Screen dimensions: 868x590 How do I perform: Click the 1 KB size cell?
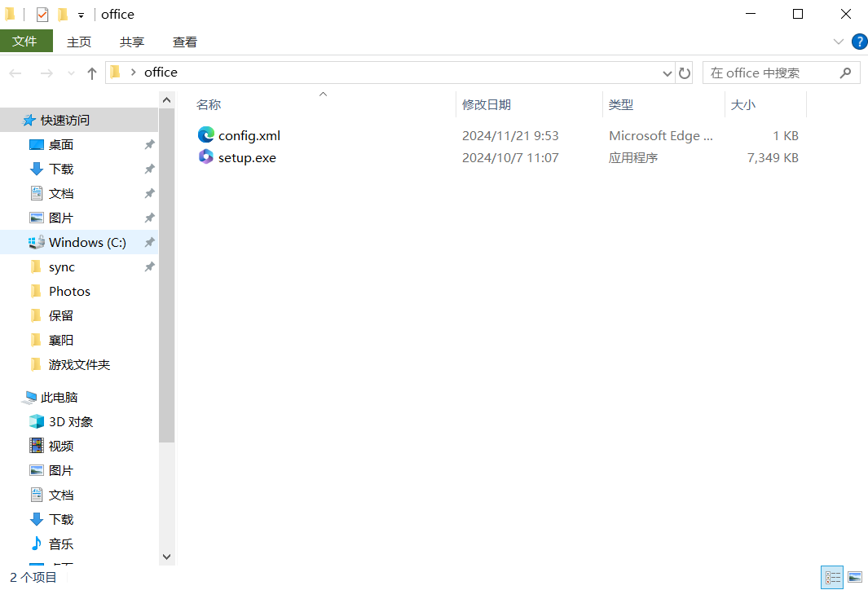[786, 135]
